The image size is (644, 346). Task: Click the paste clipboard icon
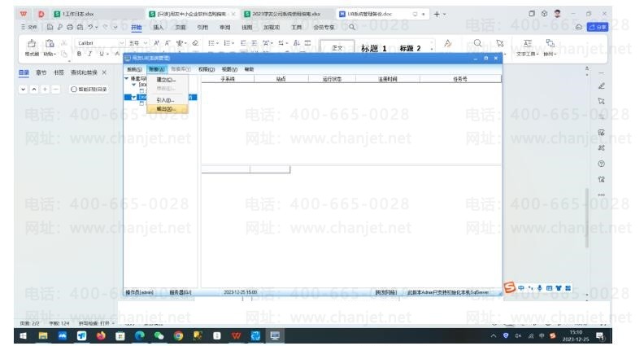coord(50,43)
